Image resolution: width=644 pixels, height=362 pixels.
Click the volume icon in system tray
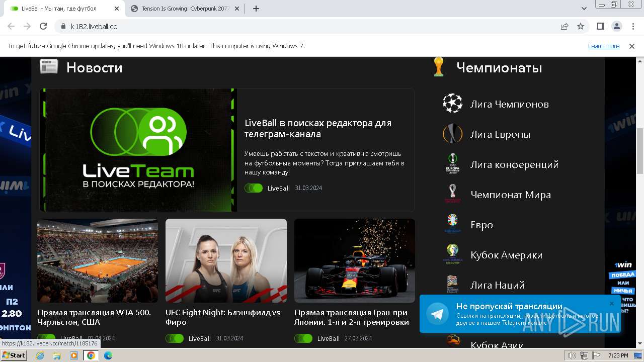[572, 355]
